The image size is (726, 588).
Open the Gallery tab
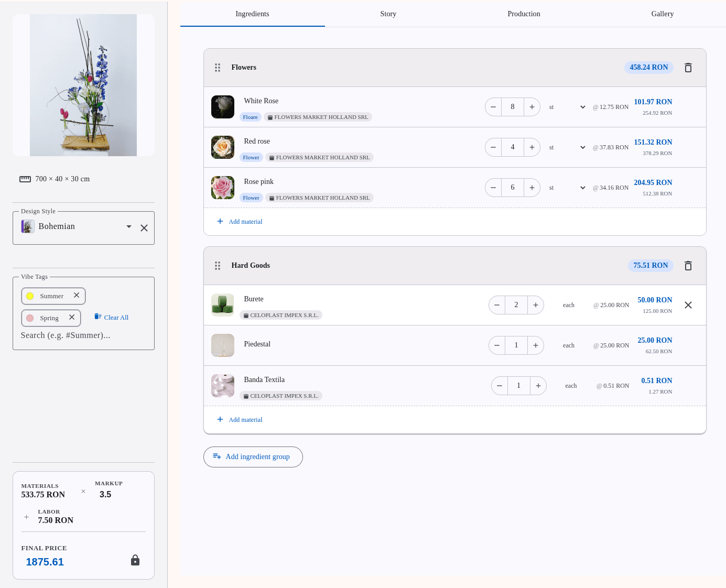click(x=662, y=14)
